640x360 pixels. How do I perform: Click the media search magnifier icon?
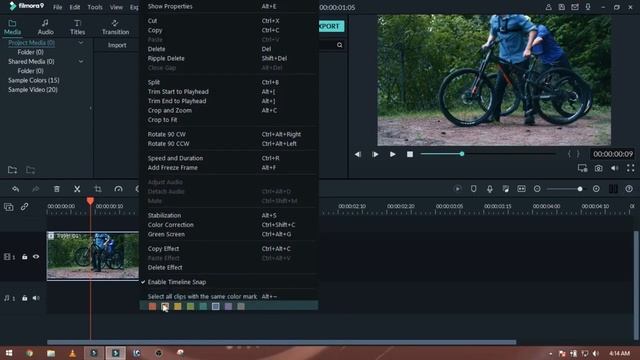point(340,45)
